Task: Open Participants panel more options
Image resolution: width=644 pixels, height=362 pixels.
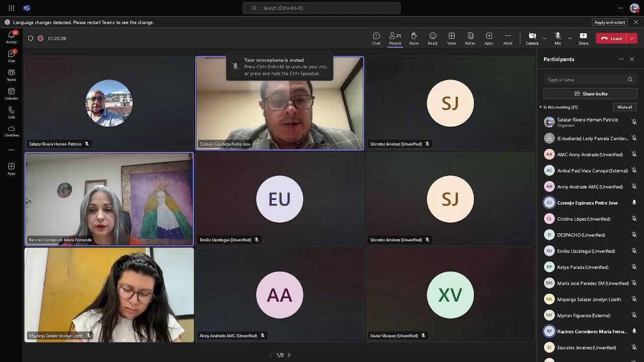Action: (621, 59)
